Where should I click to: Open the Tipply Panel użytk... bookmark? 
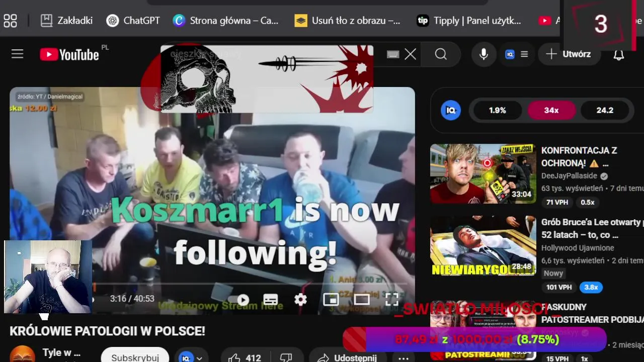click(x=469, y=21)
